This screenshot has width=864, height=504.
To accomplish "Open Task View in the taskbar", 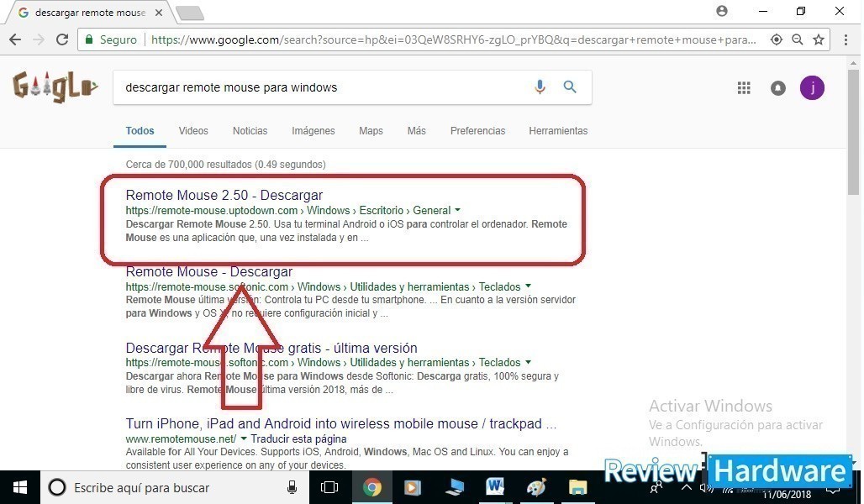I will (x=329, y=487).
